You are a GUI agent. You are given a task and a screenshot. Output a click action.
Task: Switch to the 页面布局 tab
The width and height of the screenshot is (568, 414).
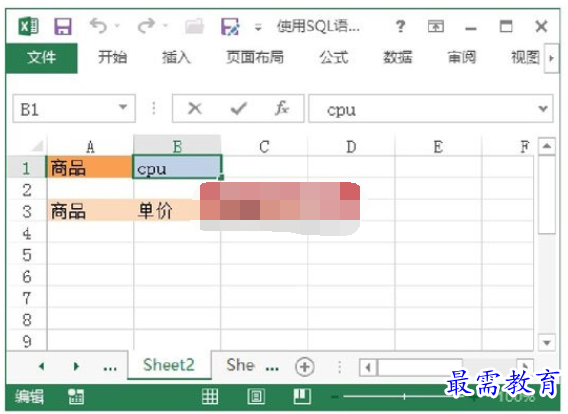pyautogui.click(x=255, y=58)
